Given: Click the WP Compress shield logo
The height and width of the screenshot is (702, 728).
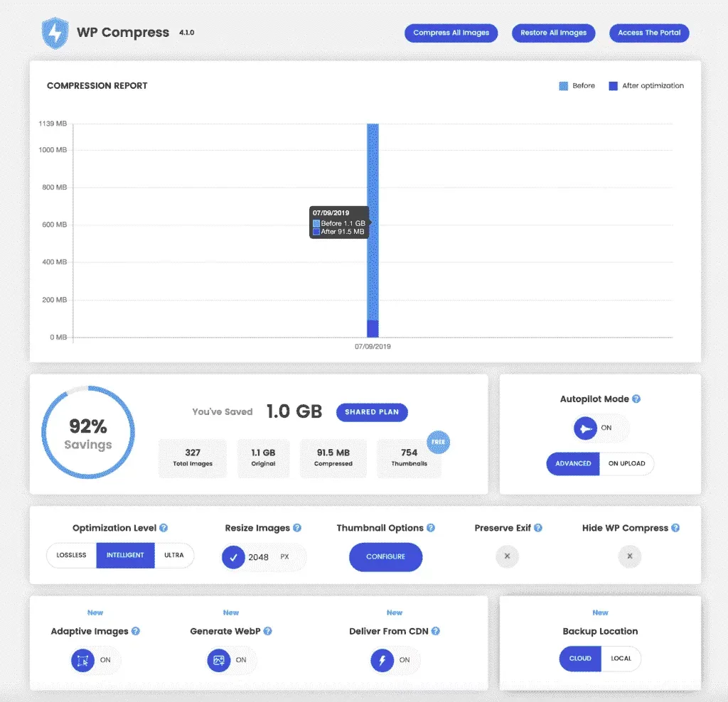Looking at the screenshot, I should click(54, 33).
